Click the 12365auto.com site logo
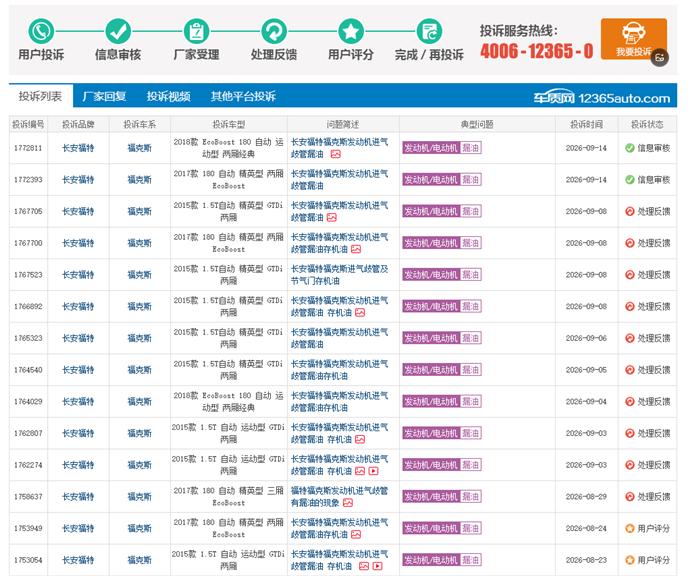Viewport: 700px width, 576px height. pyautogui.click(x=601, y=97)
